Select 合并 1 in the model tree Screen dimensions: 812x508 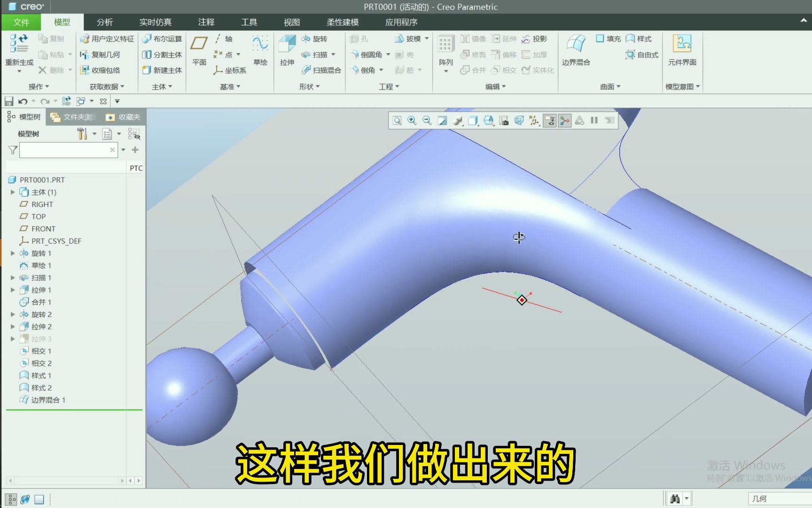[35, 302]
